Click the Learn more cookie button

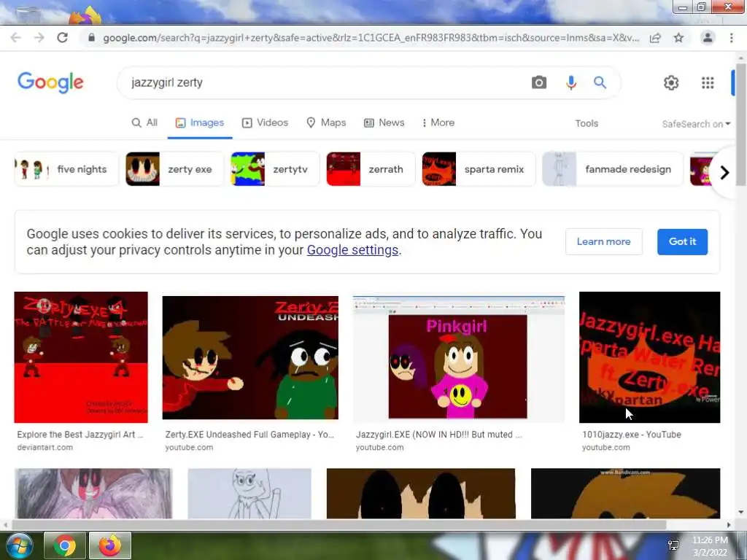603,241
